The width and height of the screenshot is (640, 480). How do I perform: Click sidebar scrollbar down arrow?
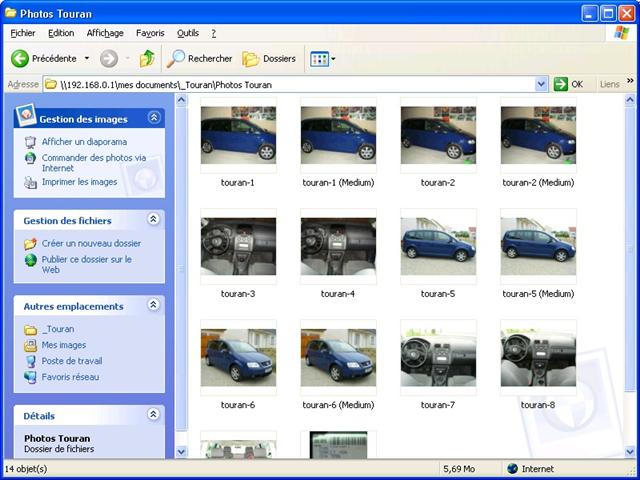pyautogui.click(x=181, y=452)
